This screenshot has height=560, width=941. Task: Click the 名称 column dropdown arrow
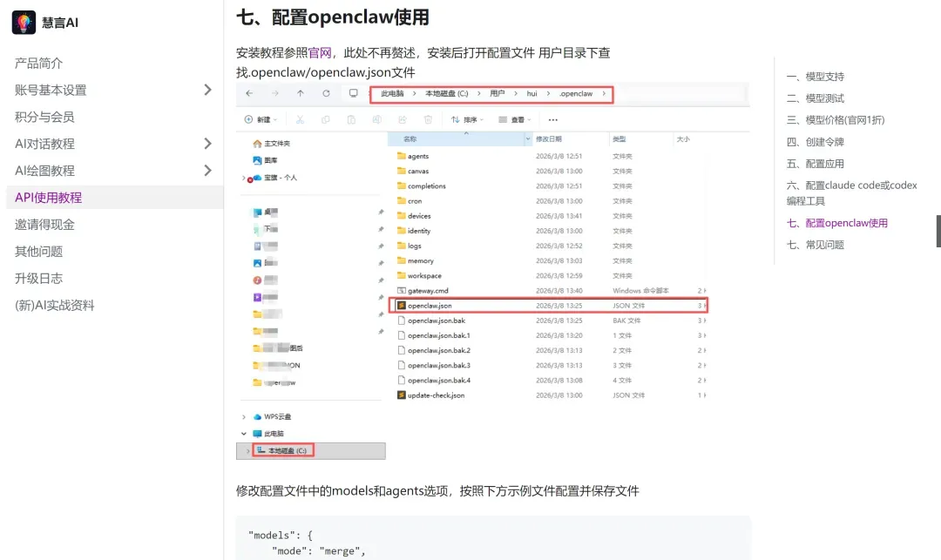[528, 139]
